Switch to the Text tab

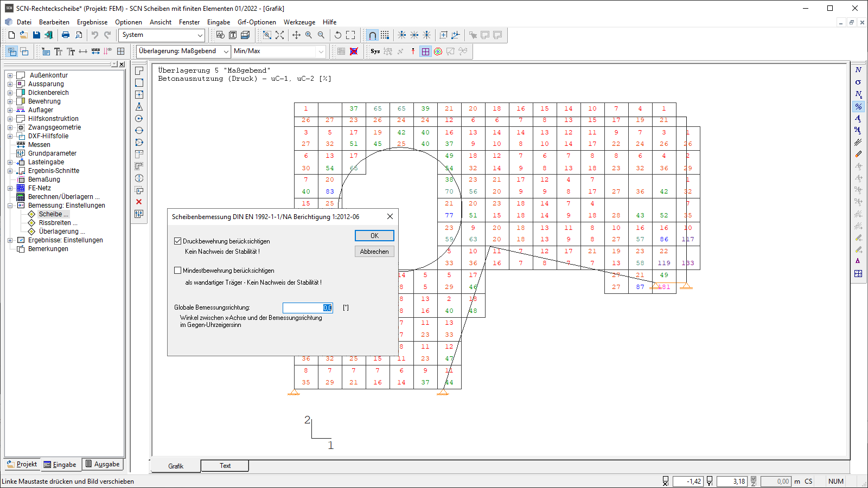(x=225, y=466)
